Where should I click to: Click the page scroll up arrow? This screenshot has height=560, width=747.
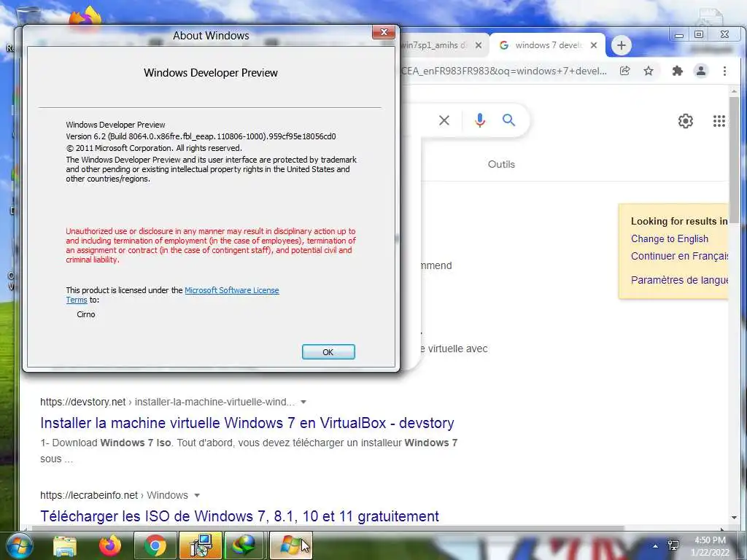(x=734, y=91)
